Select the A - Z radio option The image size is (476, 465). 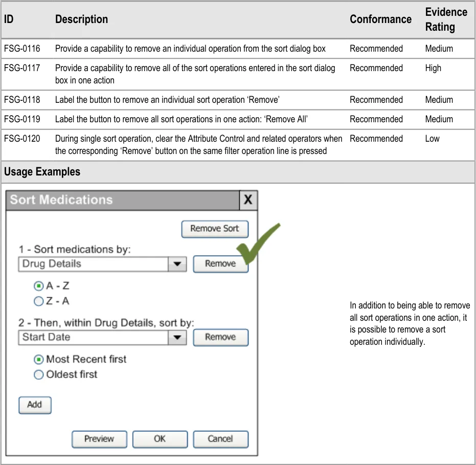click(38, 286)
